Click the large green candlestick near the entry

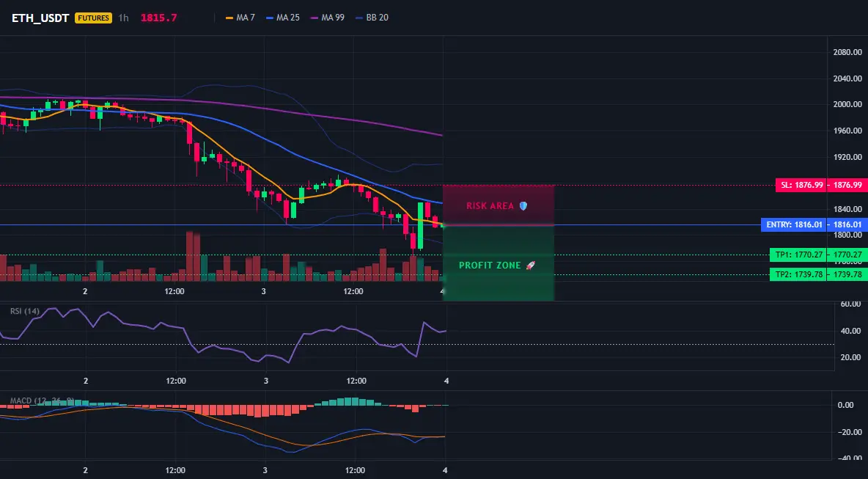click(421, 226)
